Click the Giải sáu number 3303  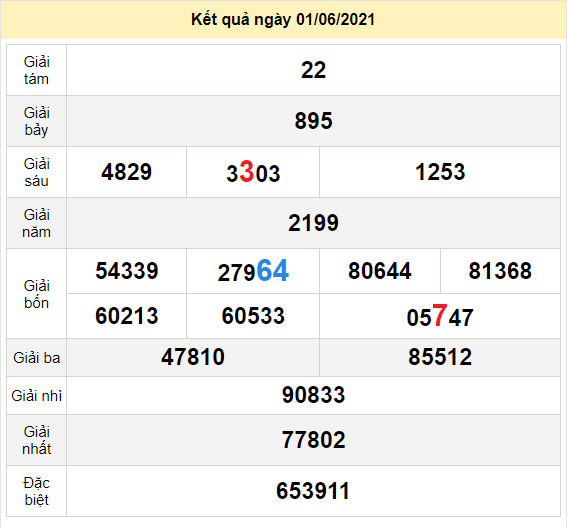(x=253, y=172)
